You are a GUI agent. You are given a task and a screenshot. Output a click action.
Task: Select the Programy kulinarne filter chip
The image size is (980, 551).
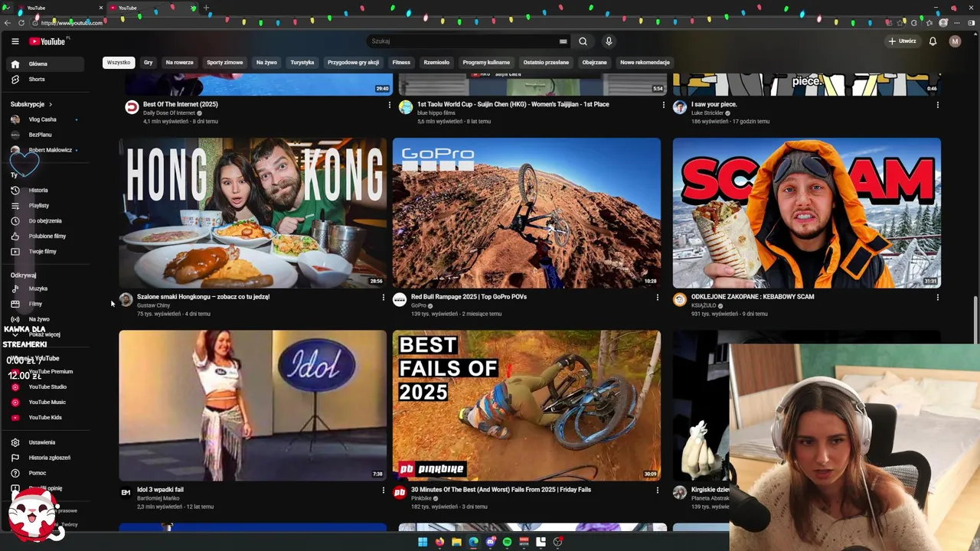(x=486, y=63)
